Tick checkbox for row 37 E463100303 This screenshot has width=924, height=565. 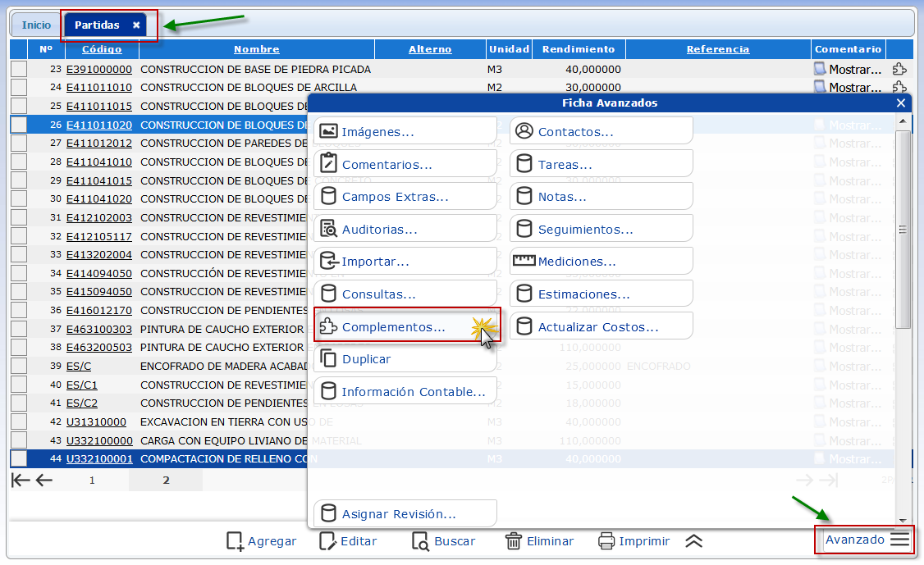pyautogui.click(x=19, y=329)
